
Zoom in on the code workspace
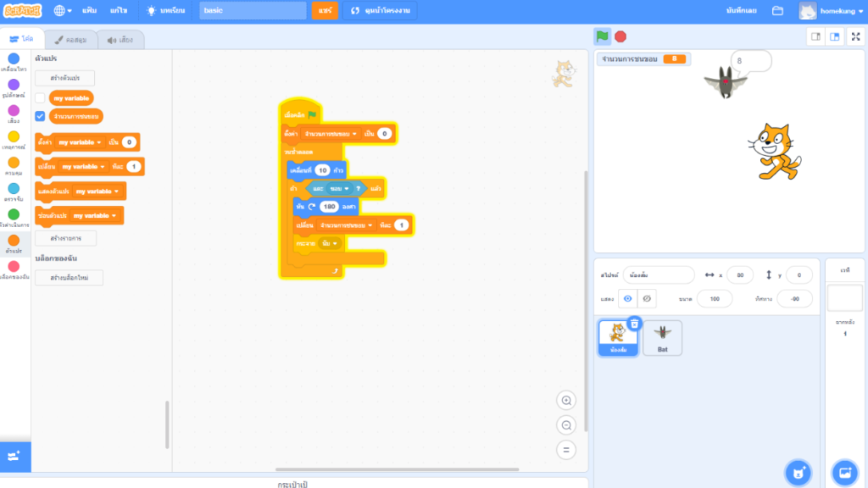coord(566,400)
